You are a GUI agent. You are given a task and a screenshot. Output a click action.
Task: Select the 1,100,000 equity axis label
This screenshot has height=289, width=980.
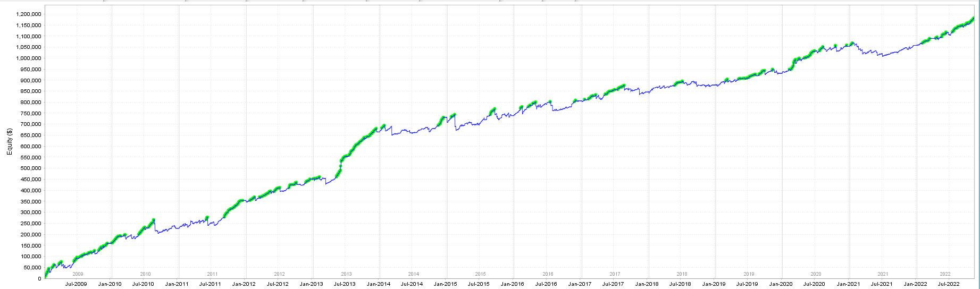pos(28,36)
